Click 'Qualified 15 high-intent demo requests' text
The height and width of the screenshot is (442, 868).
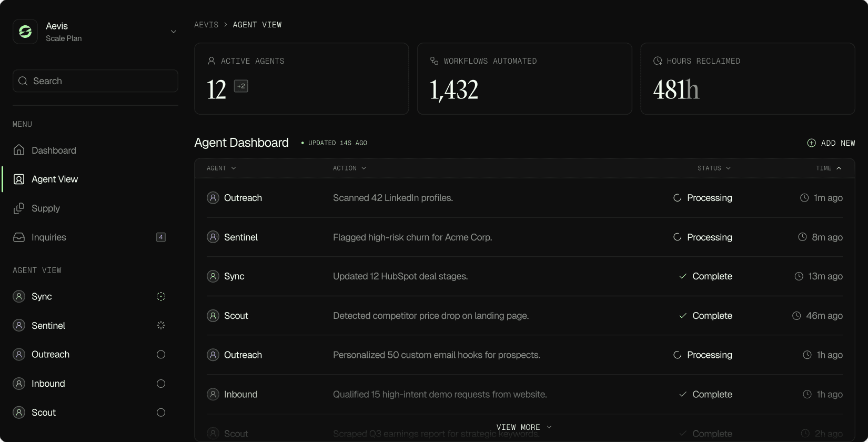(x=440, y=395)
